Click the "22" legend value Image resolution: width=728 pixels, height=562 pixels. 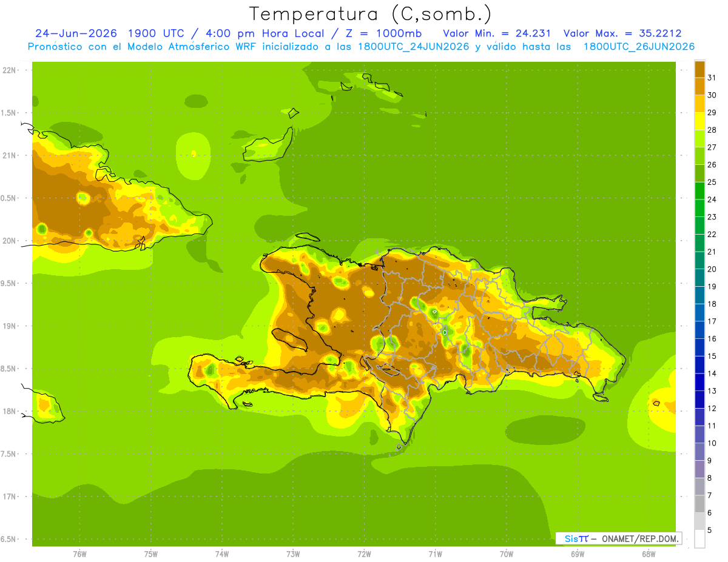click(712, 235)
